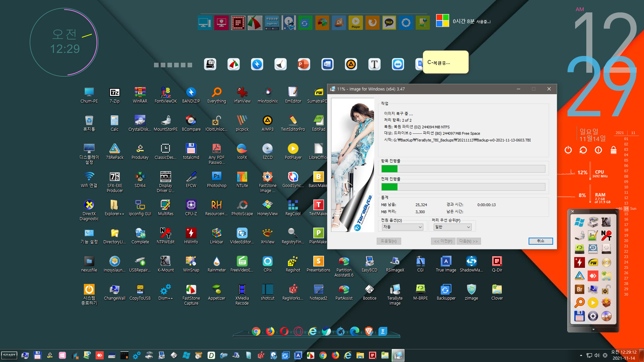Click power icon in date widget
Screen dimensions: 644x362
[568, 150]
